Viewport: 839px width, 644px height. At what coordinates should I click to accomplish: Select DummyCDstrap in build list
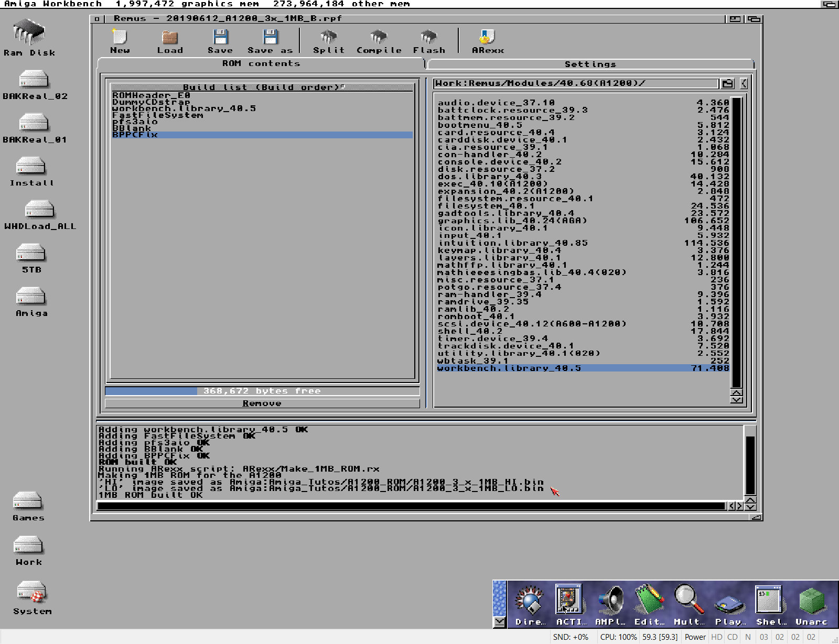[x=262, y=102]
